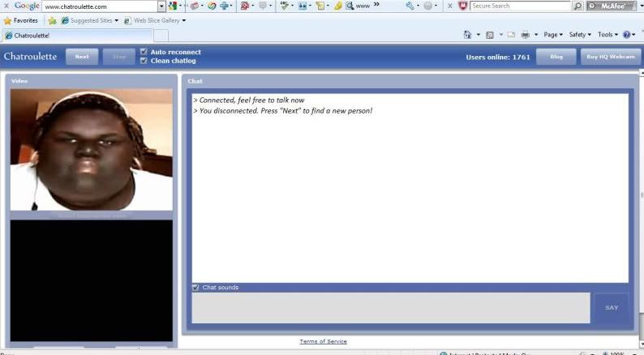Viewport: 644px width, 355px height.
Task: Click the grey speech bubble toolbar icon
Action: [x=263, y=6]
